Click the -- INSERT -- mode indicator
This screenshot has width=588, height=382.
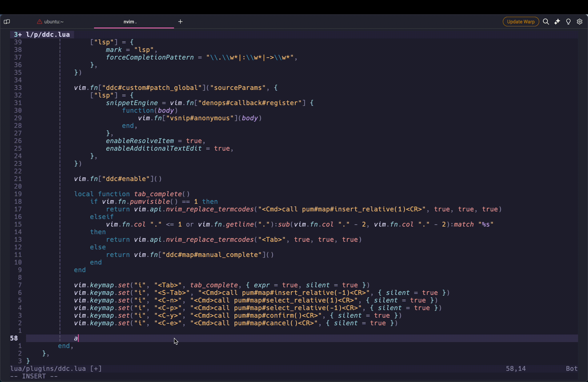click(x=34, y=376)
